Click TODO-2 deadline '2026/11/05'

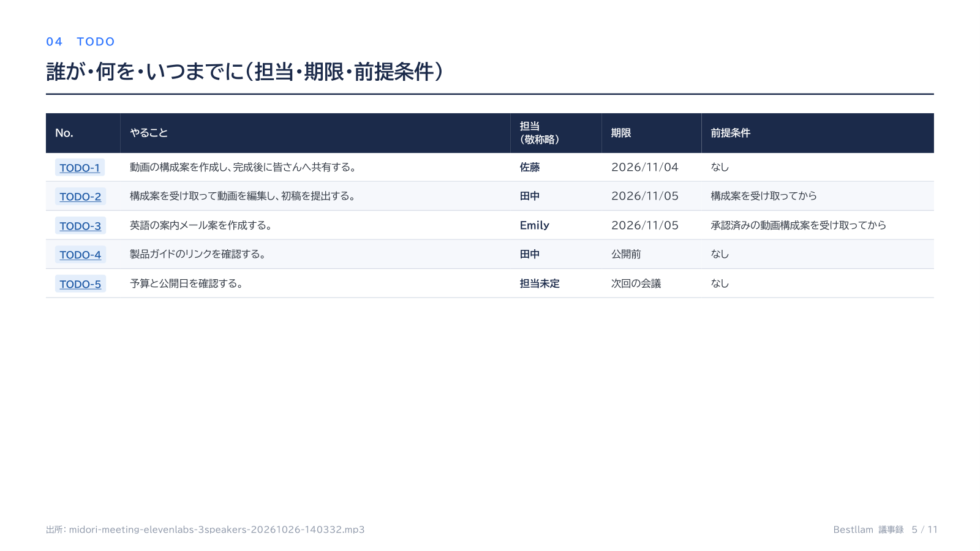pyautogui.click(x=645, y=196)
